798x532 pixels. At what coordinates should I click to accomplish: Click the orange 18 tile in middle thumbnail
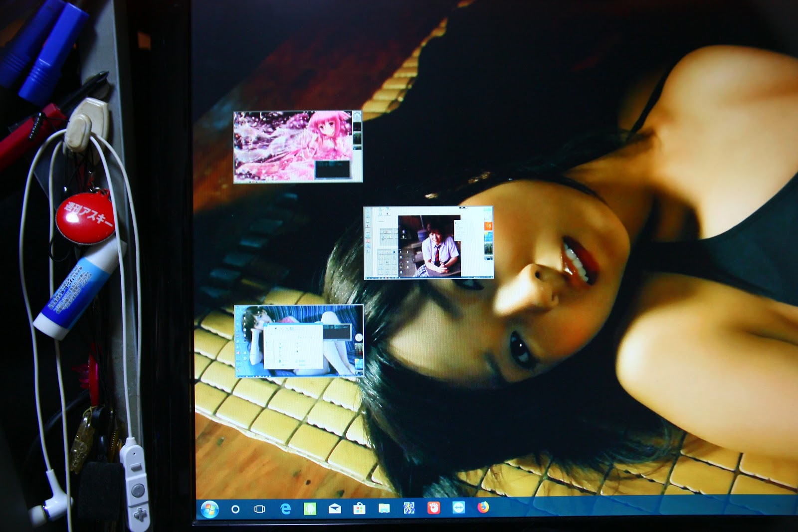tap(488, 226)
